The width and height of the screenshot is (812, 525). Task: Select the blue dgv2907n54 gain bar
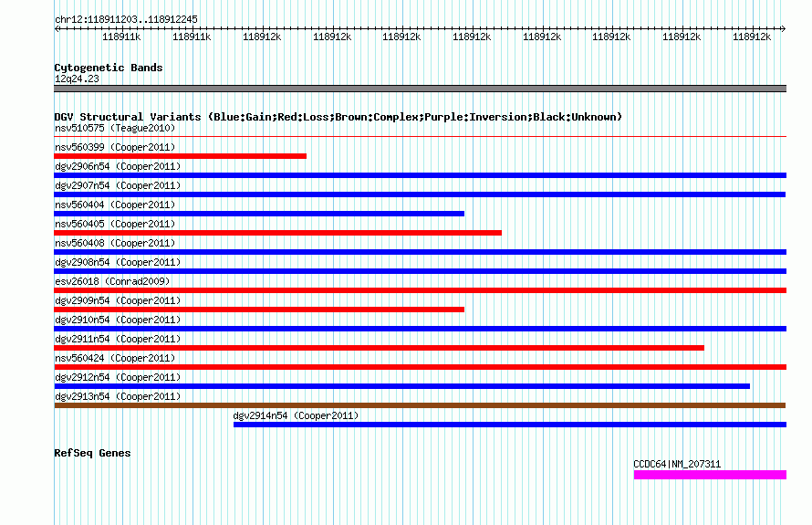(x=420, y=194)
